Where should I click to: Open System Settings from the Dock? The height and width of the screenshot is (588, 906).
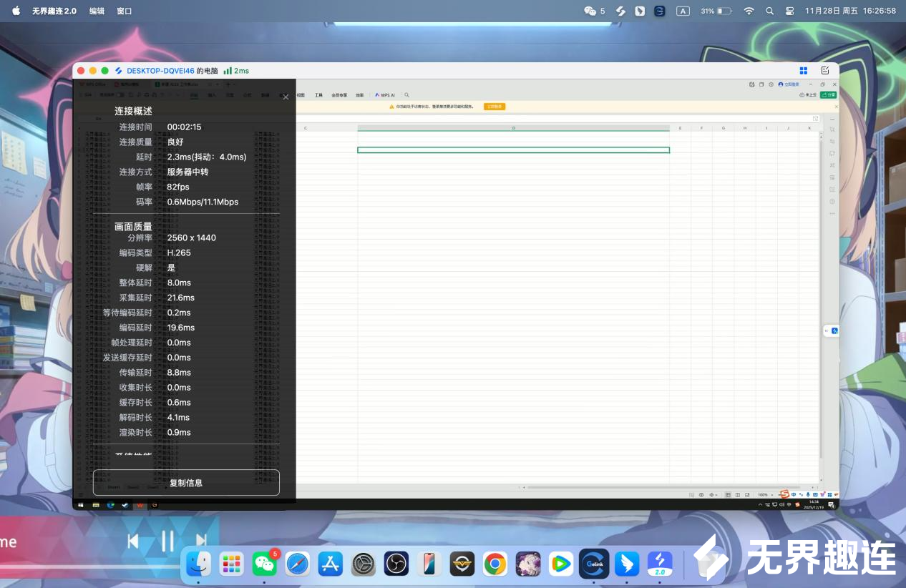point(364,564)
